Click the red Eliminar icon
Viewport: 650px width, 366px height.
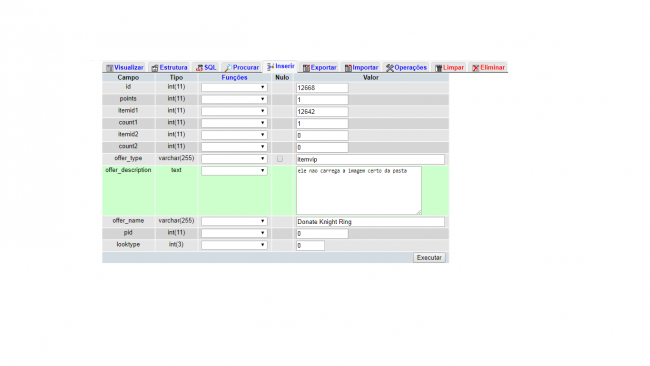475,68
